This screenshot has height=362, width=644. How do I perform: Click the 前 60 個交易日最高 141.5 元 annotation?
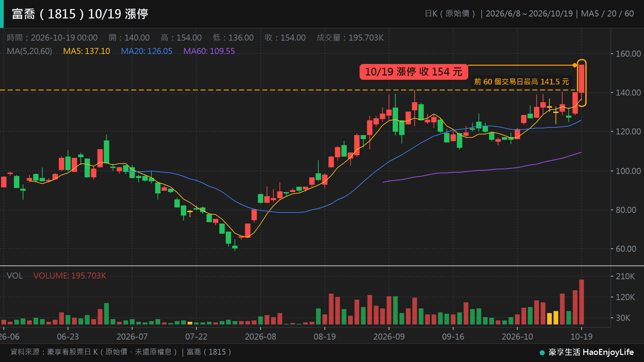521,81
